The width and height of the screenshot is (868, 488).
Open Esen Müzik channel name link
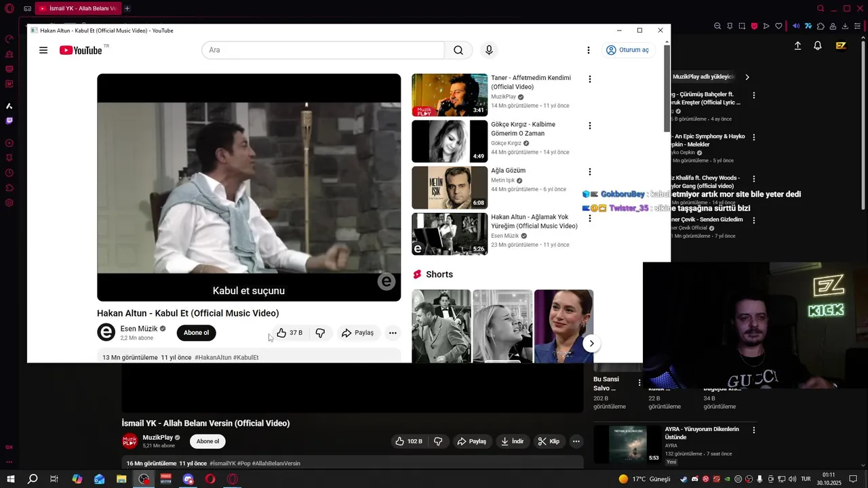click(x=139, y=329)
